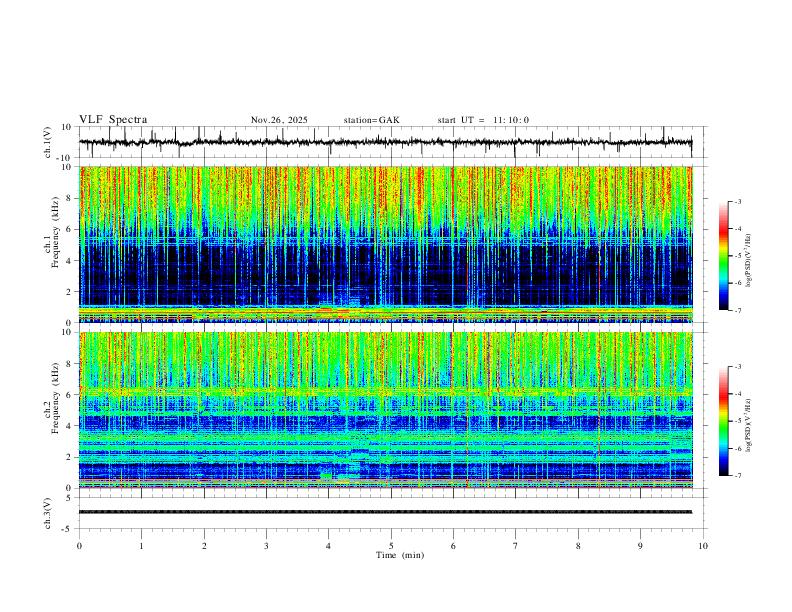Click the ch.2 spectrogram plot
792x612 pixels.
click(x=385, y=410)
